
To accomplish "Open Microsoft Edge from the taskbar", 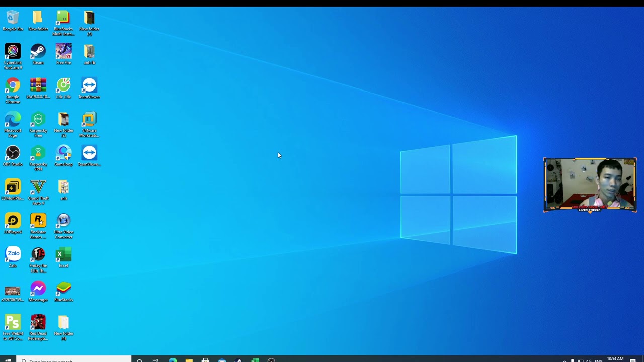I will 173,360.
